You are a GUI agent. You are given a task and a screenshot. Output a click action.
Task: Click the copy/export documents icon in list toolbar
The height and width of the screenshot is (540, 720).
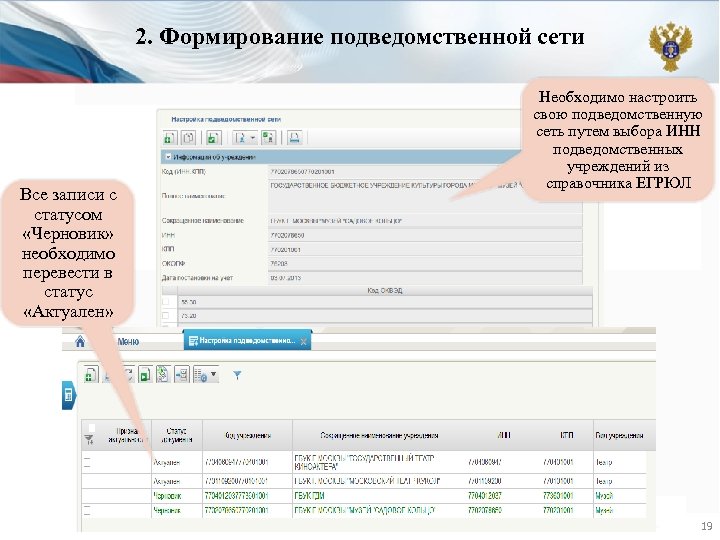click(163, 374)
